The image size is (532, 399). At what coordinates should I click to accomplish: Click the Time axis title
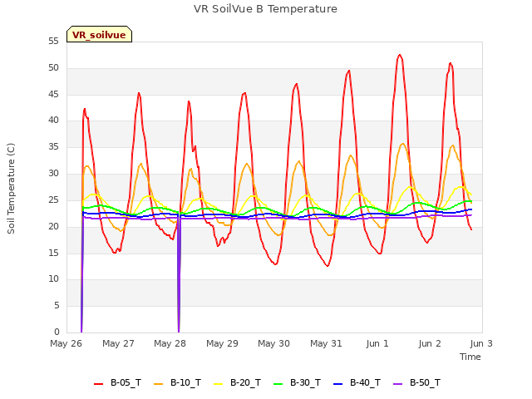click(x=470, y=357)
